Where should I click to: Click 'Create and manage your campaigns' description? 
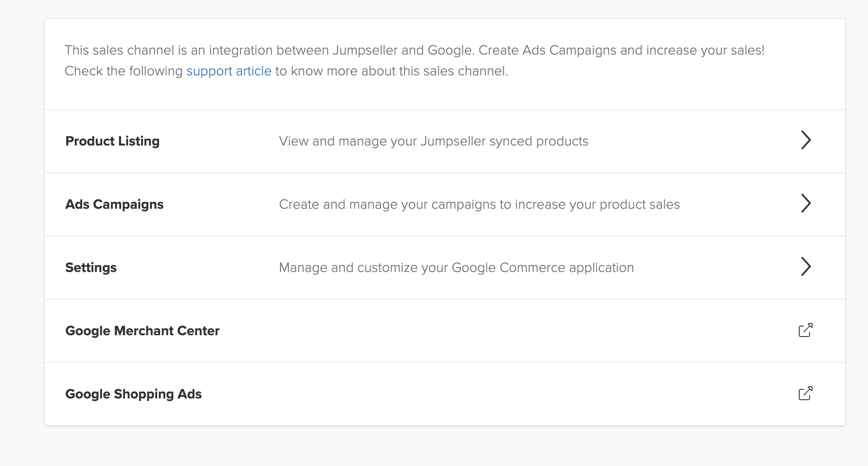[479, 204]
